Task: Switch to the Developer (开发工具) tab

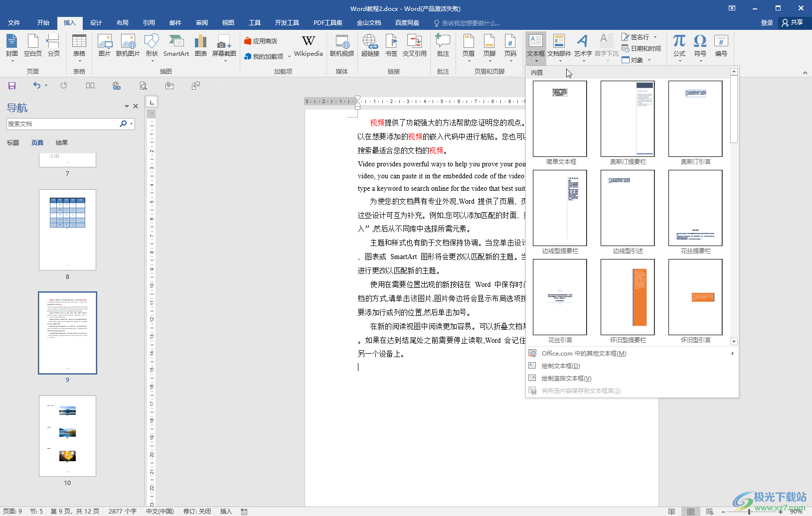Action: (287, 23)
